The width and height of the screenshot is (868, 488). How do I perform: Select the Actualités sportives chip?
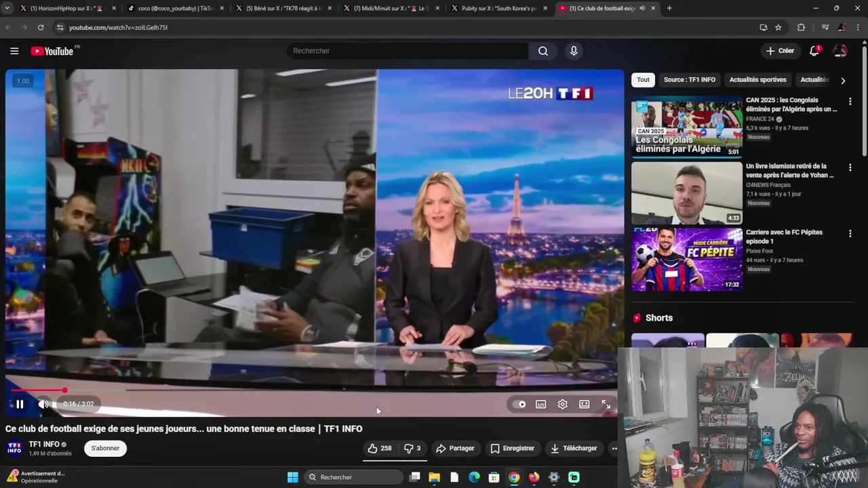click(x=757, y=79)
